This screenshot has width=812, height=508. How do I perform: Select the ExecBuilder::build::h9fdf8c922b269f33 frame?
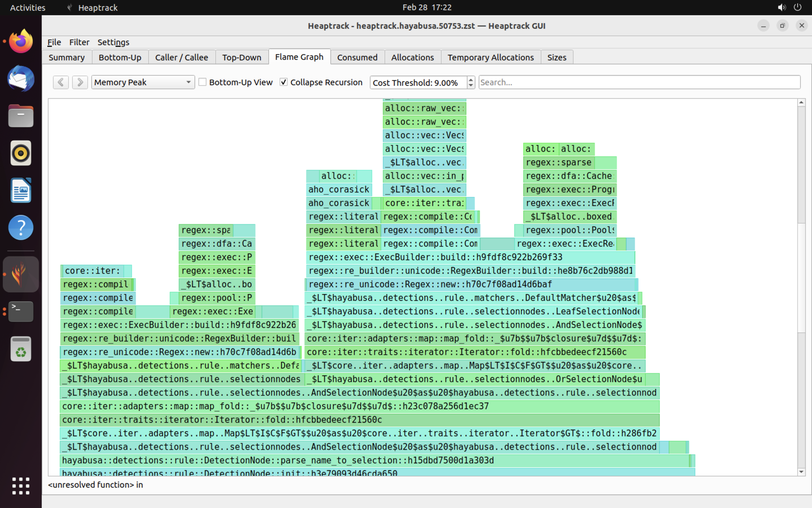(x=470, y=257)
